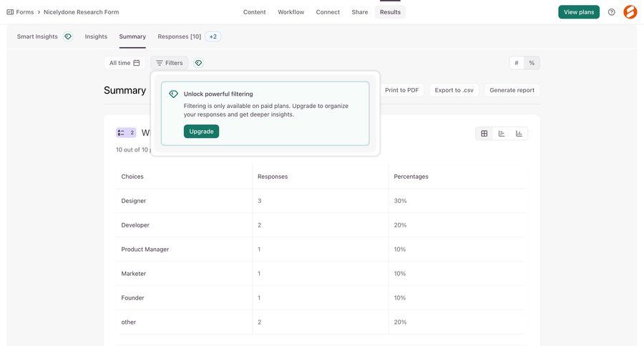Switch to the Insights tab
This screenshot has width=644, height=346.
tap(96, 36)
